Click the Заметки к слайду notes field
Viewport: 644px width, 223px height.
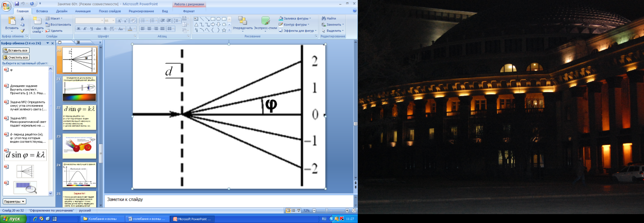[x=230, y=201]
